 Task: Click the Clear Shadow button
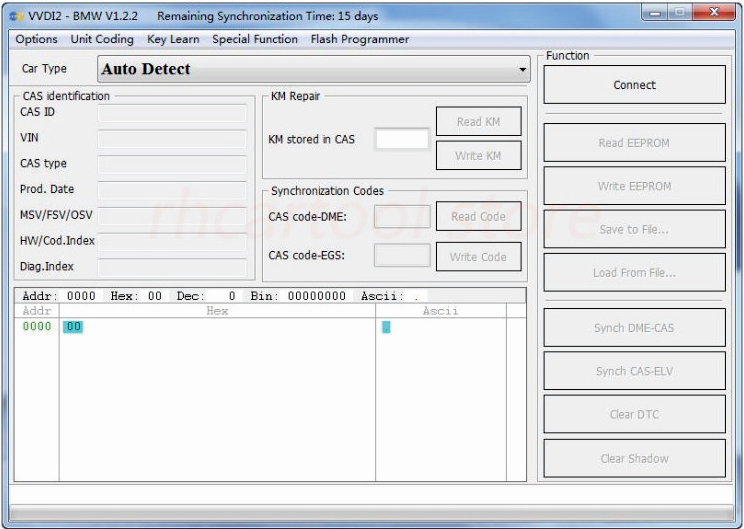(634, 458)
